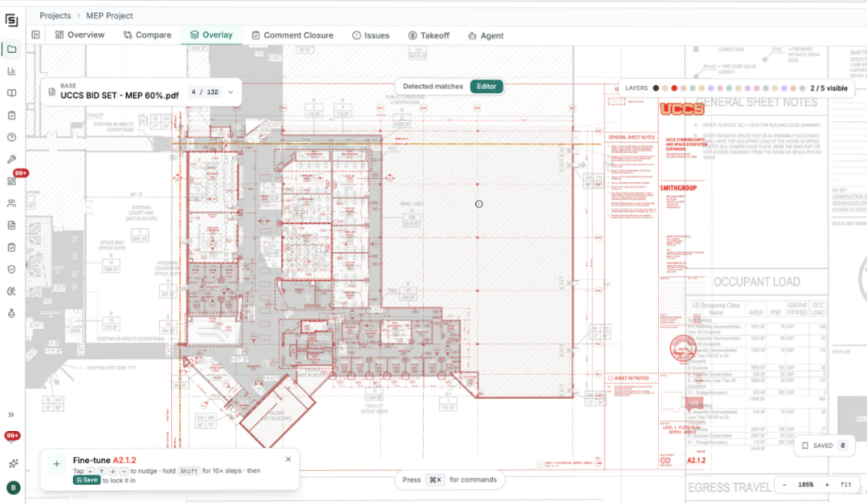The height and width of the screenshot is (504, 867).
Task: Open the wrench tools sidebar icon
Action: pos(11,159)
